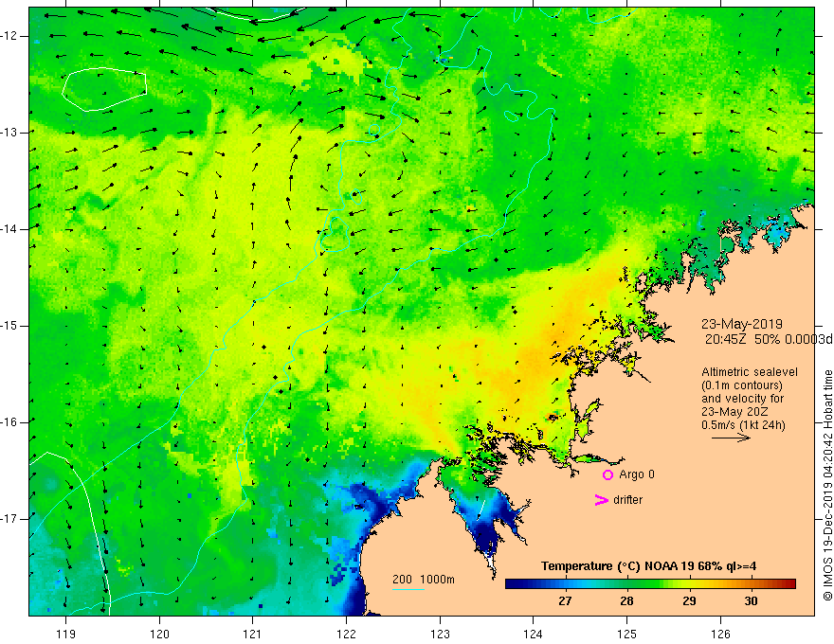Click the heart-shaped cyan contour near 122E
This screenshot has height=644, width=834.
(x=334, y=234)
